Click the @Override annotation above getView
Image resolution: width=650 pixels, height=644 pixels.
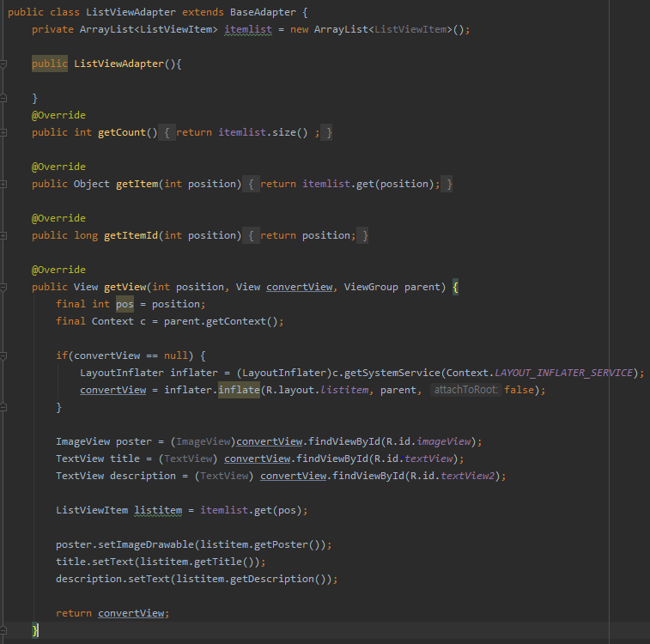point(58,270)
